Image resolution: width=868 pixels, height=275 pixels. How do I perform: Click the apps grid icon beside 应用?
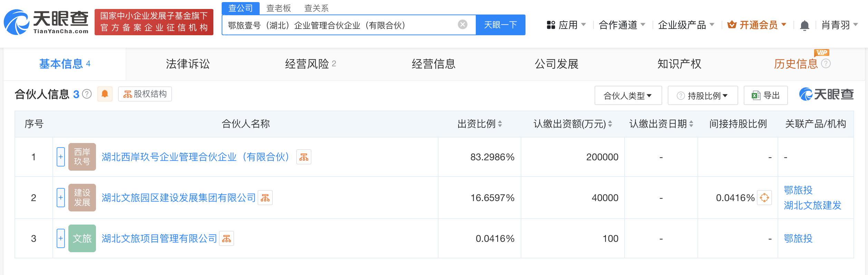coord(551,25)
